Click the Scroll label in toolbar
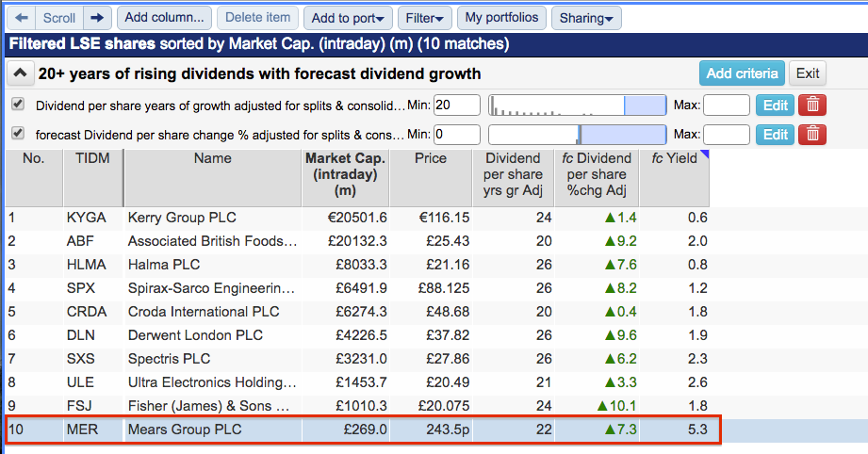The height and width of the screenshot is (454, 868). click(x=59, y=18)
